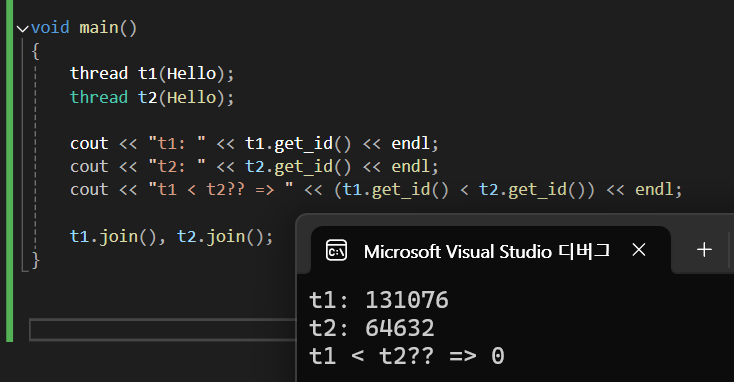Viewport: 734px width, 382px height.
Task: Click the cout line comparing t1 < t2
Action: (x=376, y=190)
